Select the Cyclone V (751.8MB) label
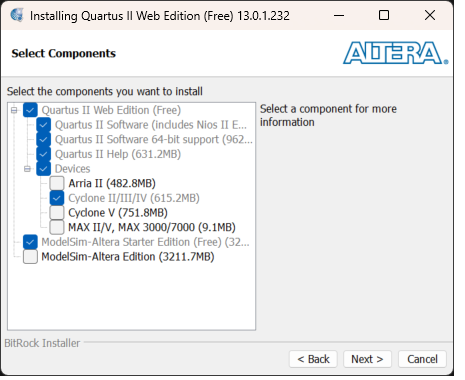This screenshot has height=380, width=465. 118,213
